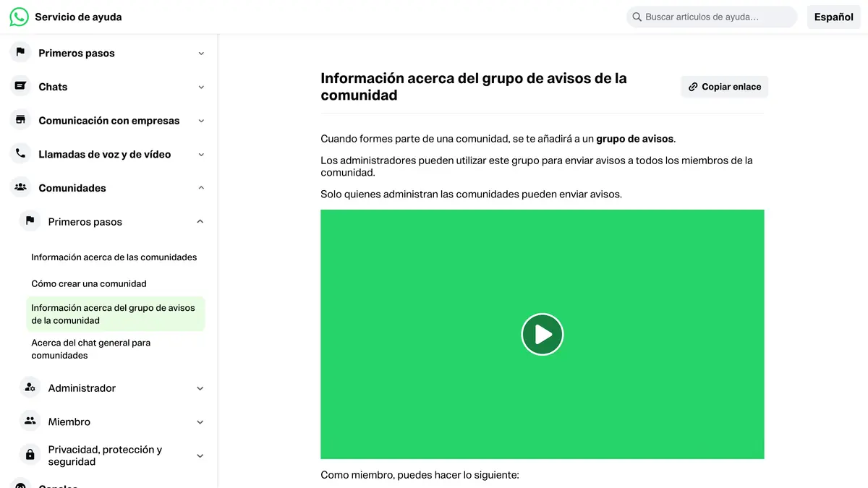Viewport: 868px width, 488px height.
Task: Expand the Chats section chevron
Action: click(x=201, y=87)
